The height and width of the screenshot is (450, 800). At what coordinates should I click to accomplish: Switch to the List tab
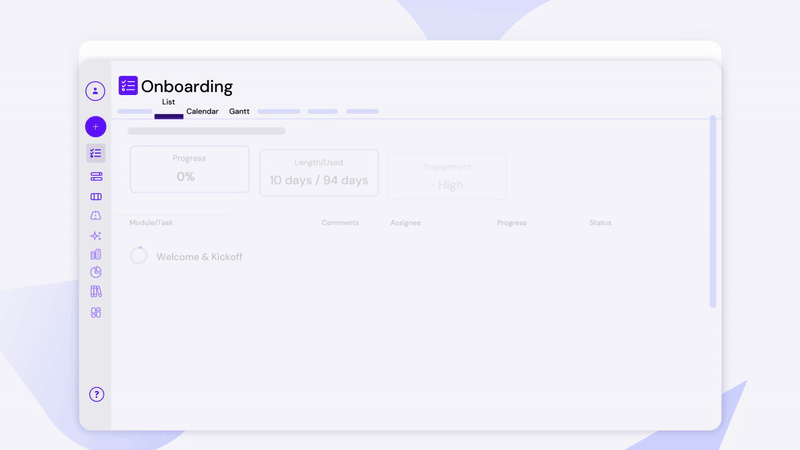[168, 103]
